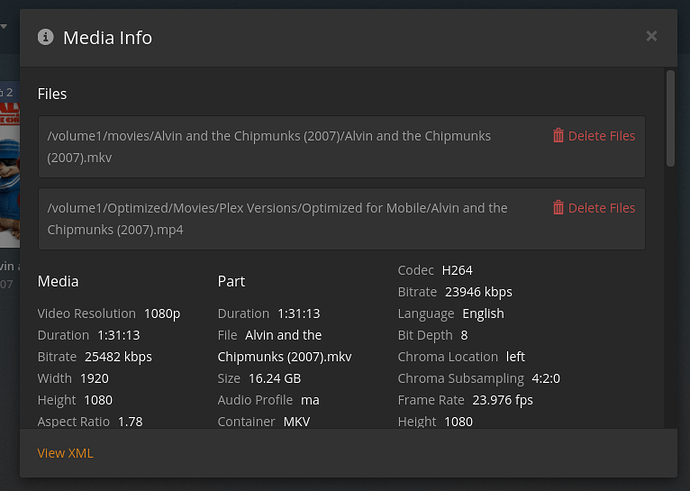Click the Video Resolution 1080p value
690x491 pixels.
point(162,314)
